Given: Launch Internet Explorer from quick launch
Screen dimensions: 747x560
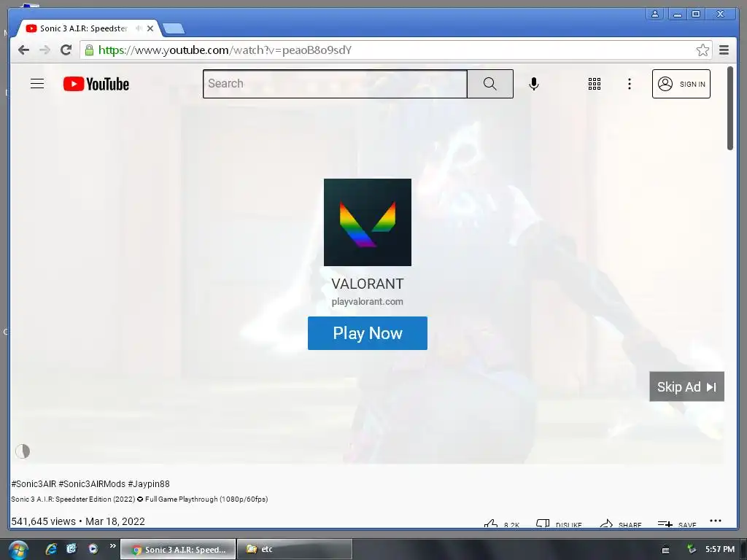Looking at the screenshot, I should [51, 549].
